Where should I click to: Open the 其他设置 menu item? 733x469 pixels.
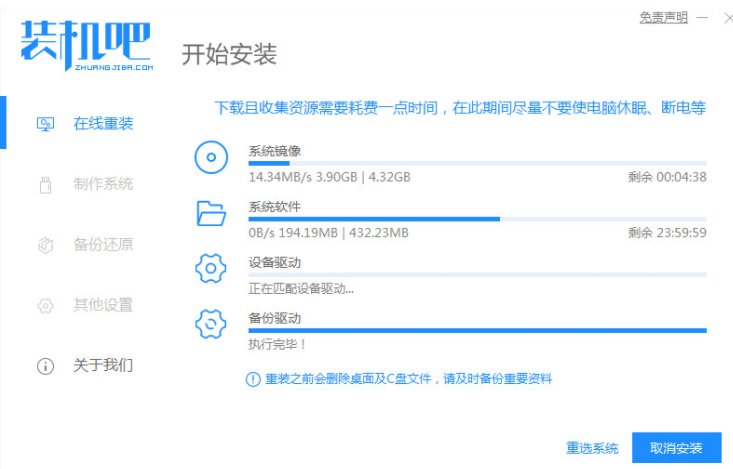102,305
